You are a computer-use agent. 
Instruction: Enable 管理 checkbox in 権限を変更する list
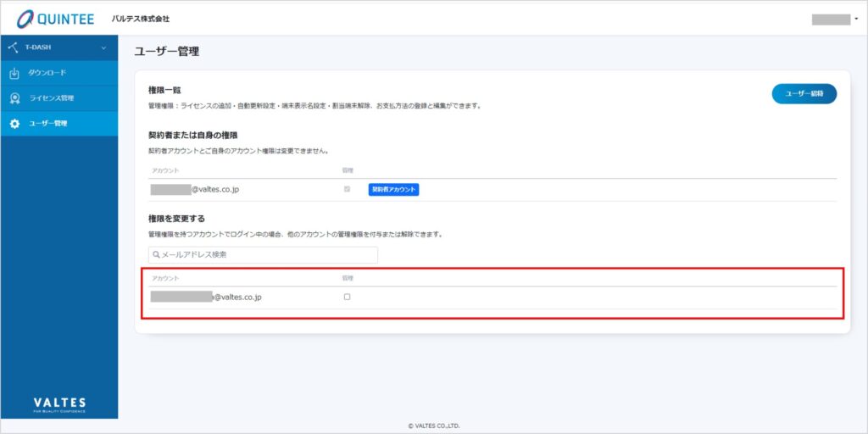click(x=347, y=297)
